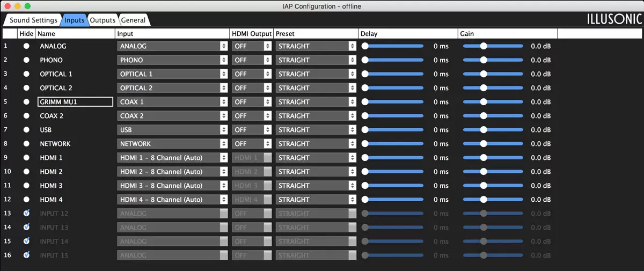Open the Input dropdown for PHONO row

point(172,60)
